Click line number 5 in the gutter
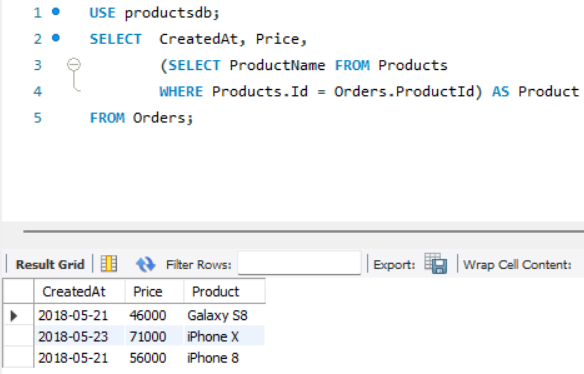This screenshot has width=584, height=374. pyautogui.click(x=38, y=118)
